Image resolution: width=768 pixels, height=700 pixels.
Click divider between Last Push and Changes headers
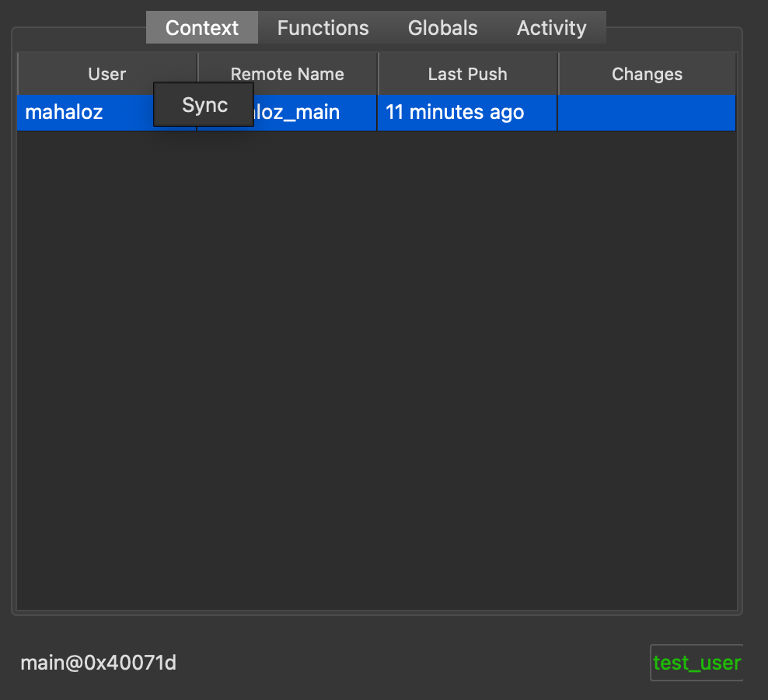coord(558,74)
